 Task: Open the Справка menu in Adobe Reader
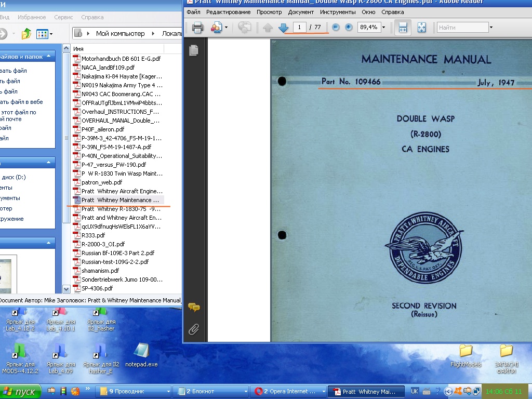393,12
